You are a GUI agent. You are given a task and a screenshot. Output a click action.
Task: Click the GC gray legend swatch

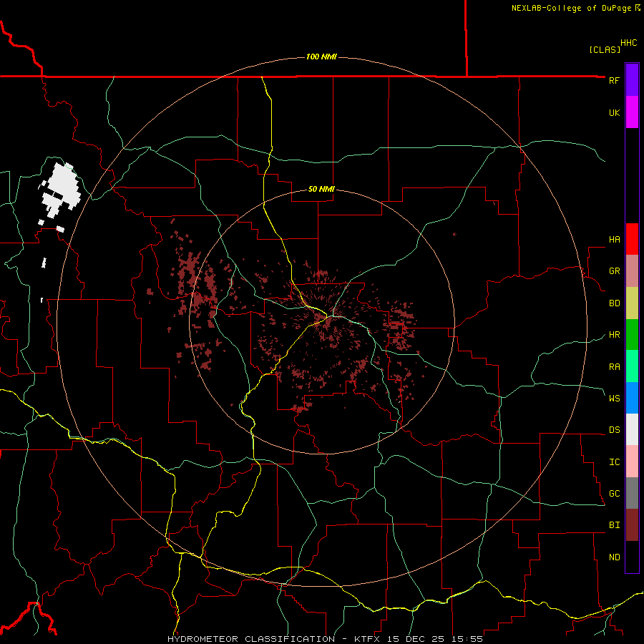tap(632, 493)
